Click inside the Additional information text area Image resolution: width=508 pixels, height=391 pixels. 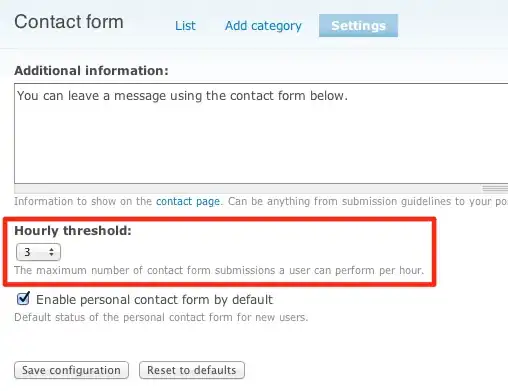261,133
